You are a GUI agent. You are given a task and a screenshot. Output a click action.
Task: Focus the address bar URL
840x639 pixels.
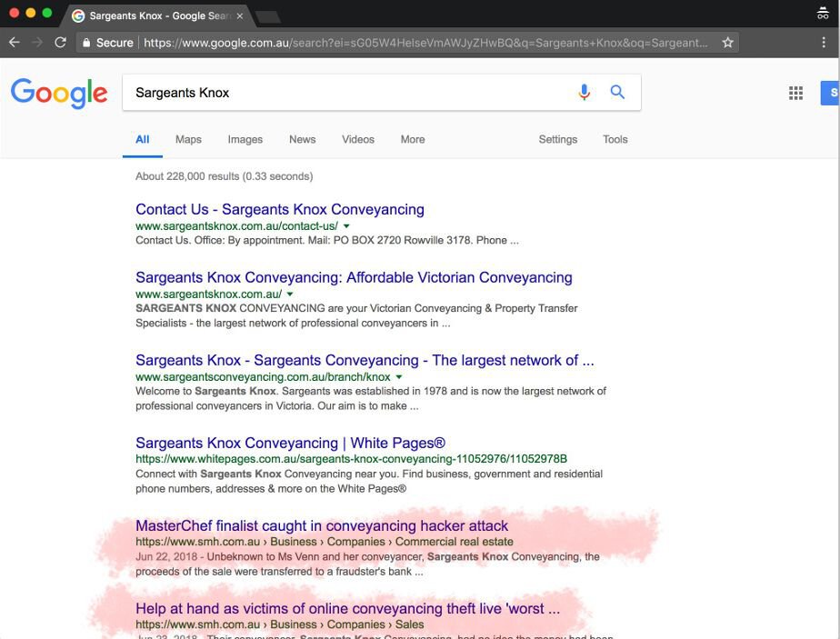[425, 43]
